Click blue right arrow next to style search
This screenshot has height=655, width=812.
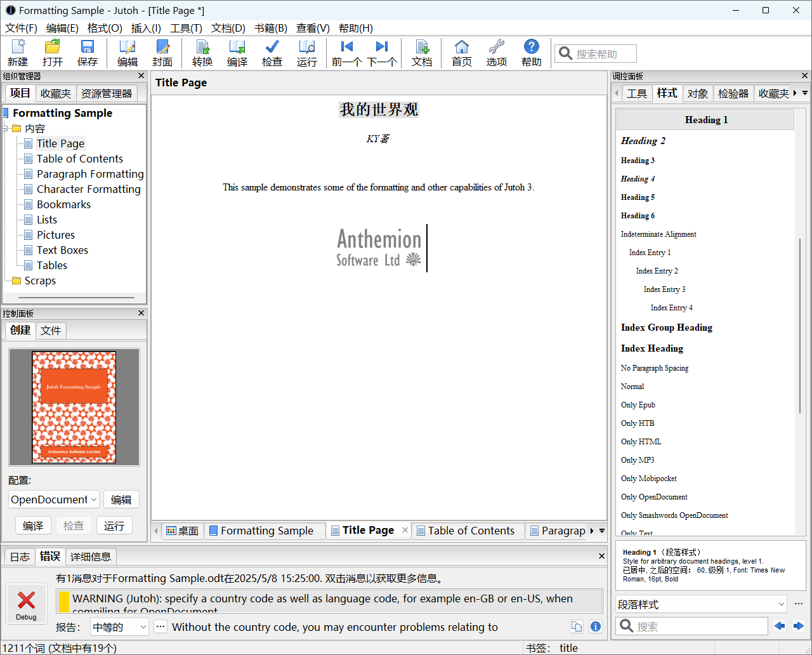tap(799, 626)
